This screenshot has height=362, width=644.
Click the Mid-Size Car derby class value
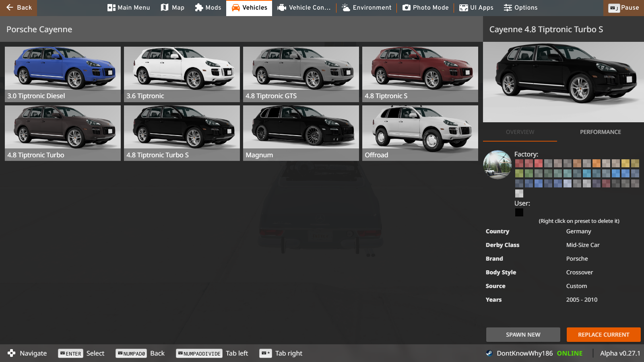[x=583, y=245]
